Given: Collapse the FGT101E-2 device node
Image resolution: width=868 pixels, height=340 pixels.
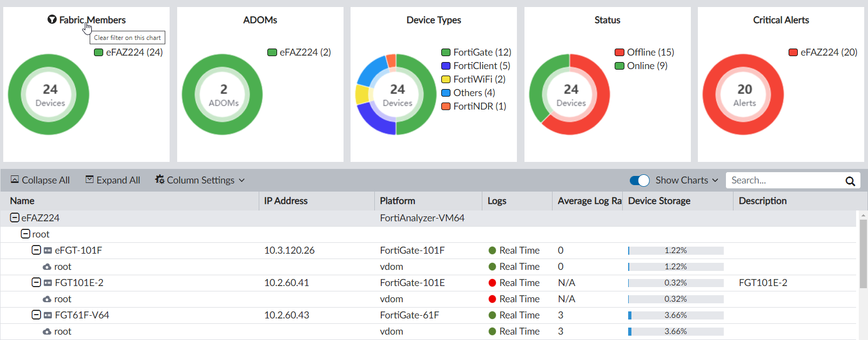Looking at the screenshot, I should (x=36, y=282).
